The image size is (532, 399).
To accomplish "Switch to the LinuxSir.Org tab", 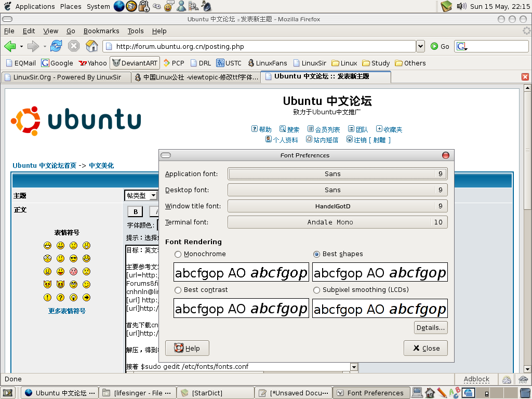I will click(66, 77).
